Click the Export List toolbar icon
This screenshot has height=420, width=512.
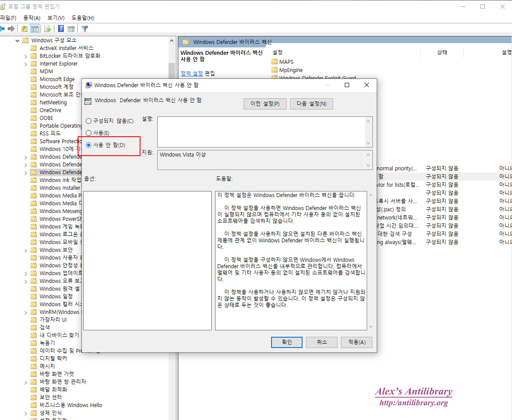[48, 29]
